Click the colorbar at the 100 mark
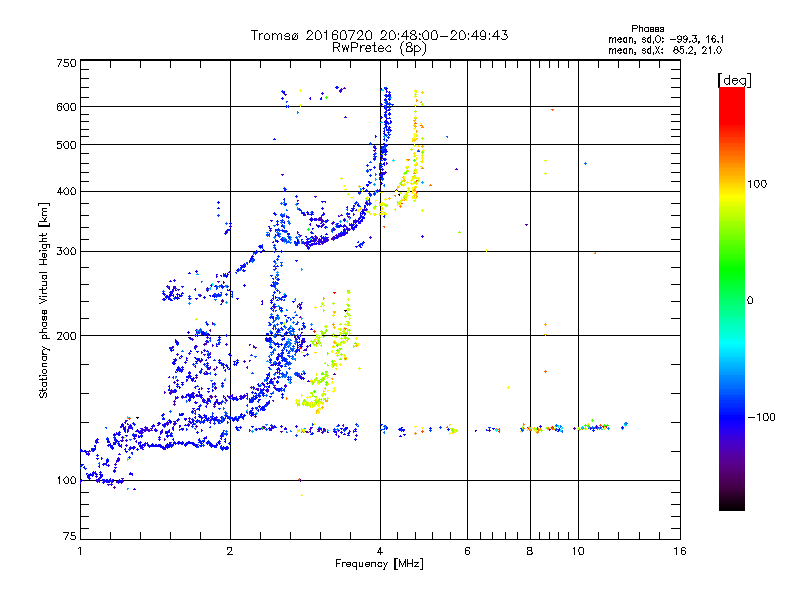This screenshot has width=800, height=600. click(x=732, y=184)
